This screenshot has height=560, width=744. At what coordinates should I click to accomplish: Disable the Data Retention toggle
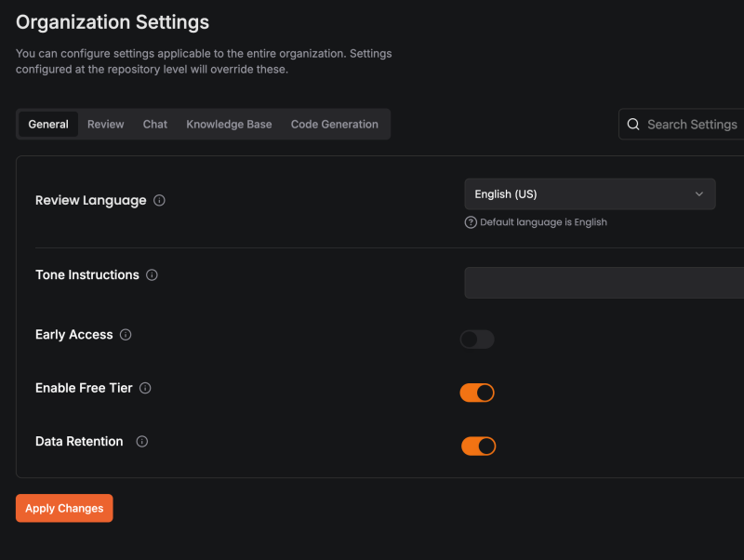[478, 447]
